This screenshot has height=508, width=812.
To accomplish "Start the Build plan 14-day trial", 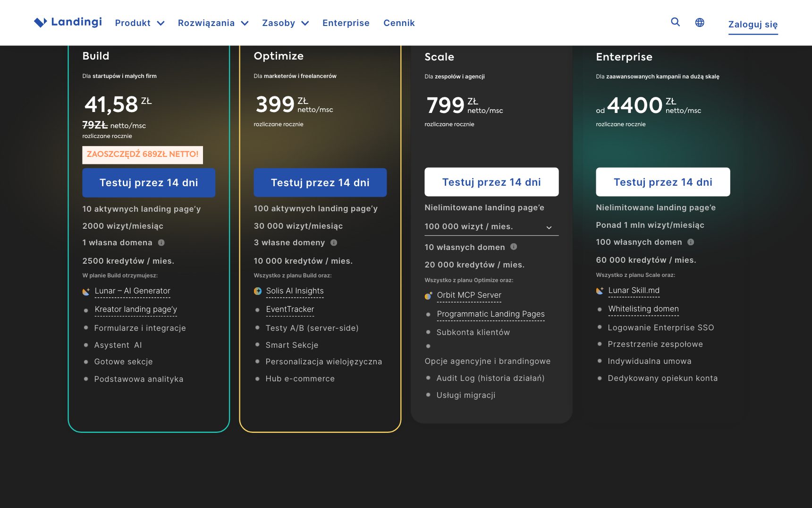I will (149, 183).
